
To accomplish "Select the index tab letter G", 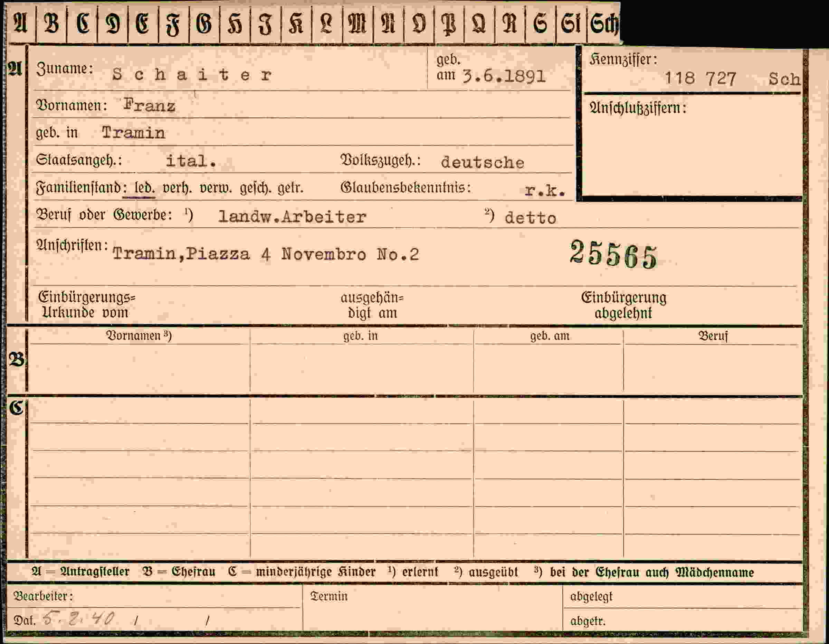I will pyautogui.click(x=204, y=23).
